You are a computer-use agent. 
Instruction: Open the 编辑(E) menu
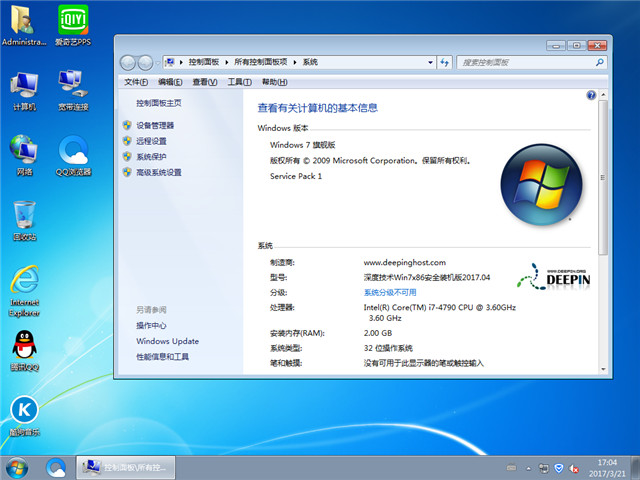point(170,82)
